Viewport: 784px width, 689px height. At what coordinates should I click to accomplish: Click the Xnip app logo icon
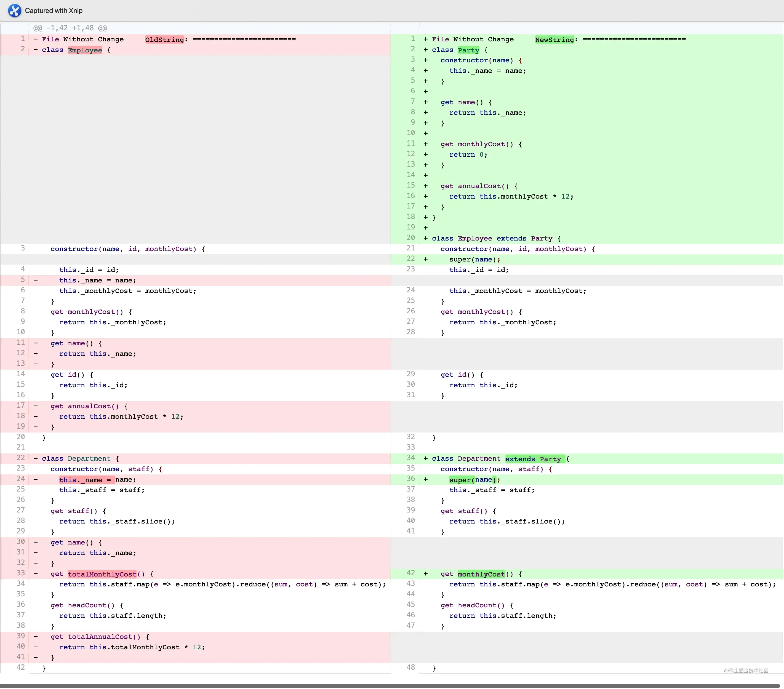pos(15,10)
